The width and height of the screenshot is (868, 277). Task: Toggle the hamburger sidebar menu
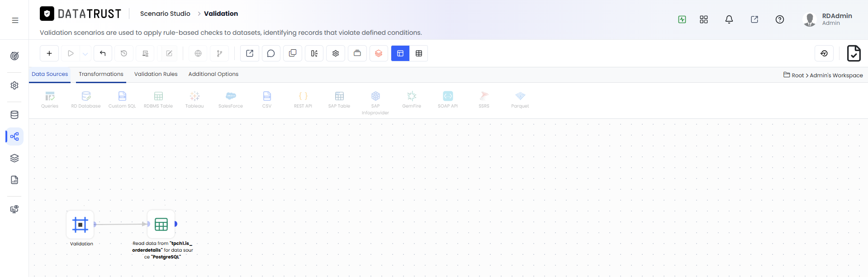[x=15, y=20]
